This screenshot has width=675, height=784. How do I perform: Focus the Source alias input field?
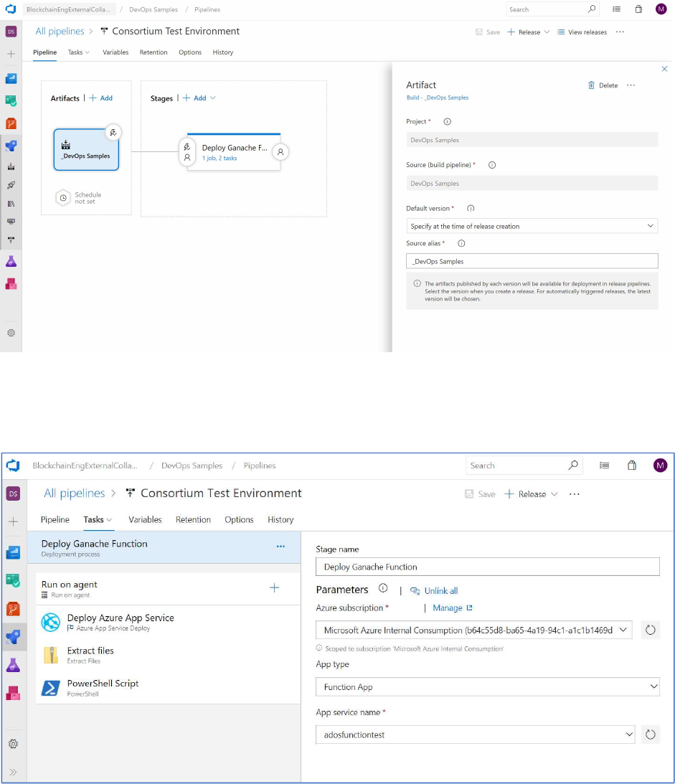pyautogui.click(x=532, y=261)
